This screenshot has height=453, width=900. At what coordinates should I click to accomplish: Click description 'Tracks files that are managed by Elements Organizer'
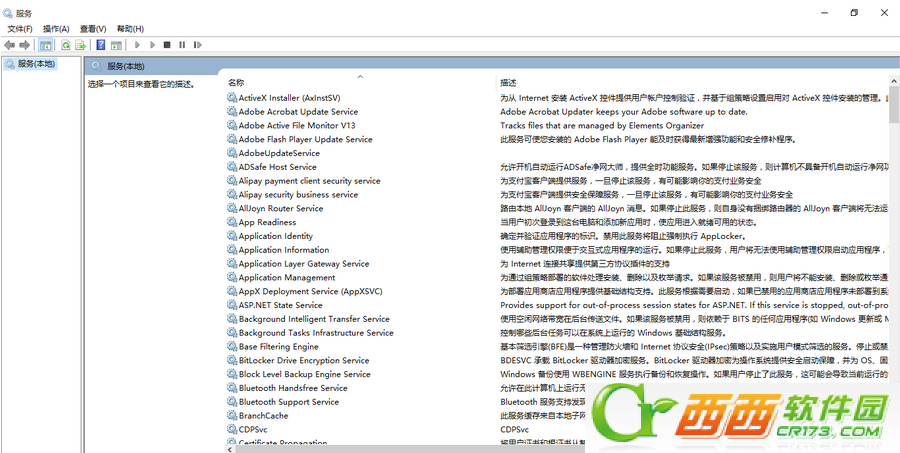(x=602, y=125)
